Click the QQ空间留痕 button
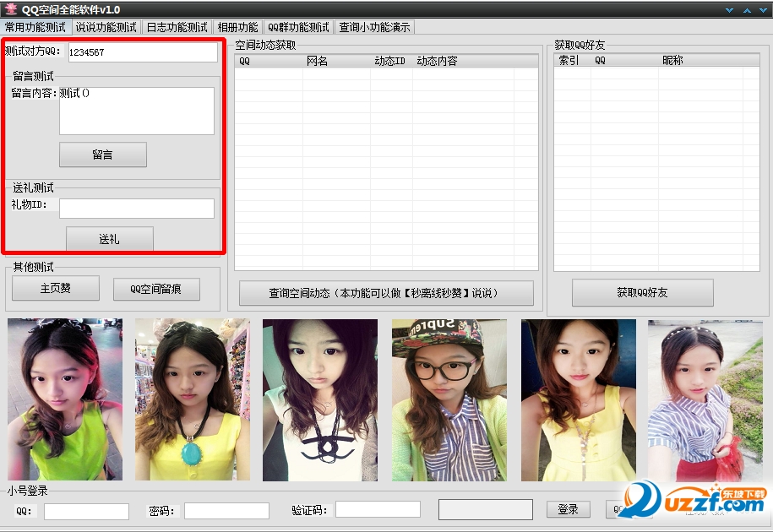This screenshot has width=773, height=532. coord(156,289)
